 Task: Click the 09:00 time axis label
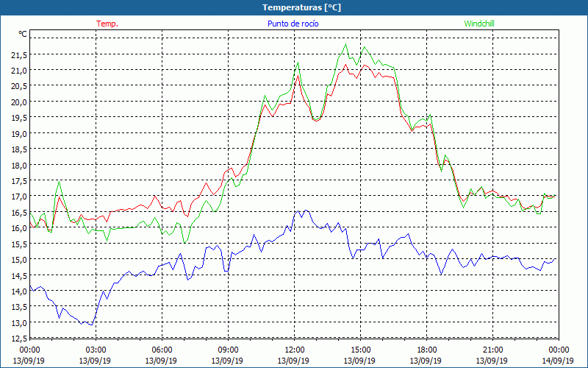pyautogui.click(x=228, y=350)
